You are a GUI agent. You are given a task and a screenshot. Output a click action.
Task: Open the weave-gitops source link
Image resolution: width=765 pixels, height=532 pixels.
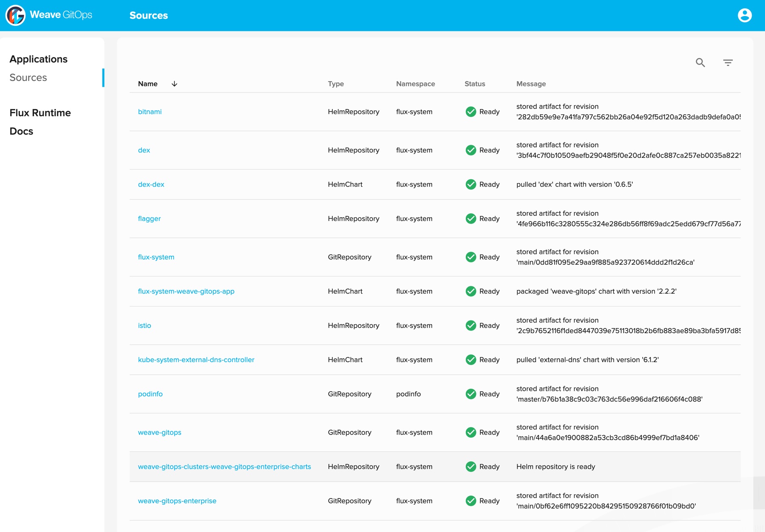coord(159,432)
